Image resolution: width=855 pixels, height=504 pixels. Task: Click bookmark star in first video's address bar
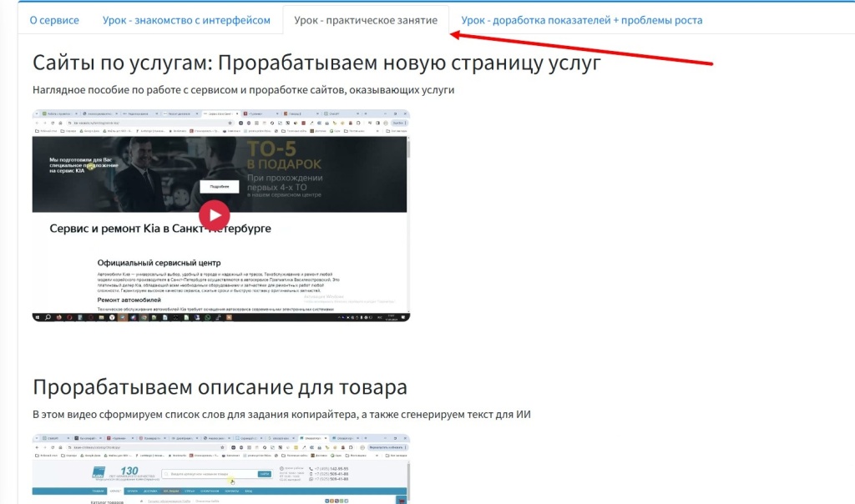coord(230,123)
